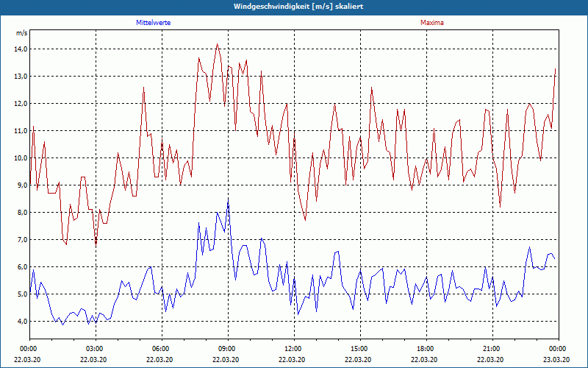Click the Maxima legend label
The image size is (588, 368).
tap(431, 23)
